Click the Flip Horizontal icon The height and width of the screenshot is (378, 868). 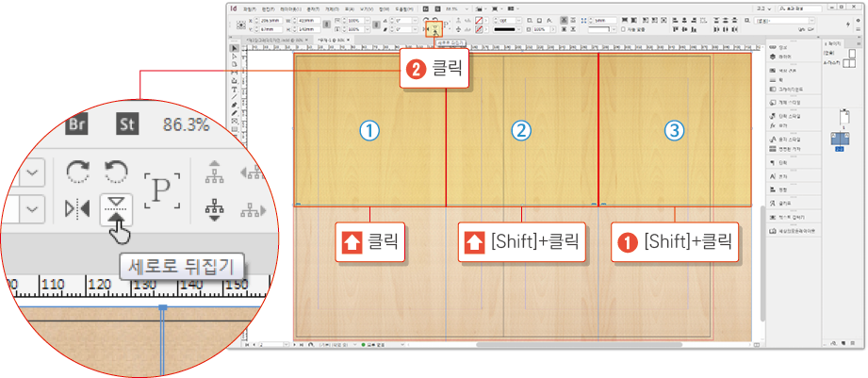[425, 29]
